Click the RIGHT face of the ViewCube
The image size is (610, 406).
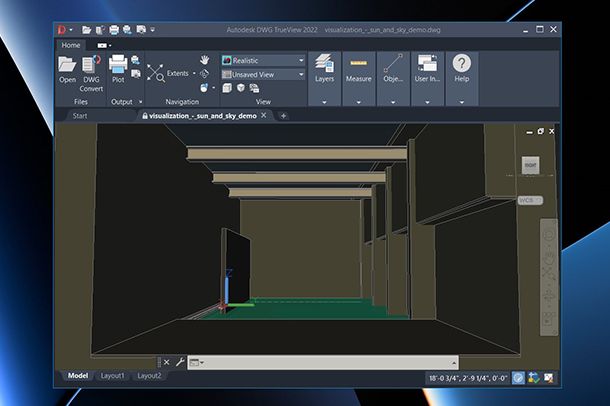coord(530,165)
